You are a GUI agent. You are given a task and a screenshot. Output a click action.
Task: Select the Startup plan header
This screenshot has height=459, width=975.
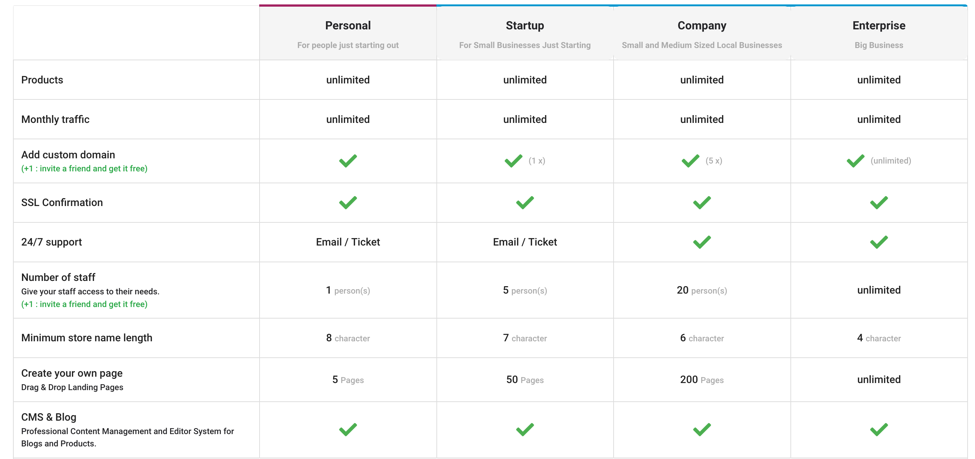pyautogui.click(x=525, y=34)
